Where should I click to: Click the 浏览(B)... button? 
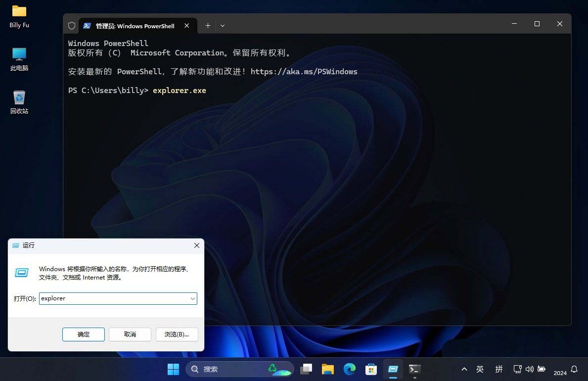[x=177, y=334]
